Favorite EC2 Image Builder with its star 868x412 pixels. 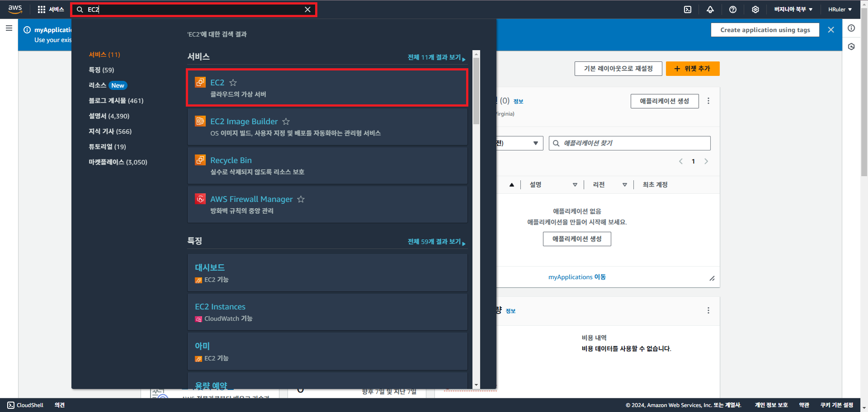click(286, 122)
